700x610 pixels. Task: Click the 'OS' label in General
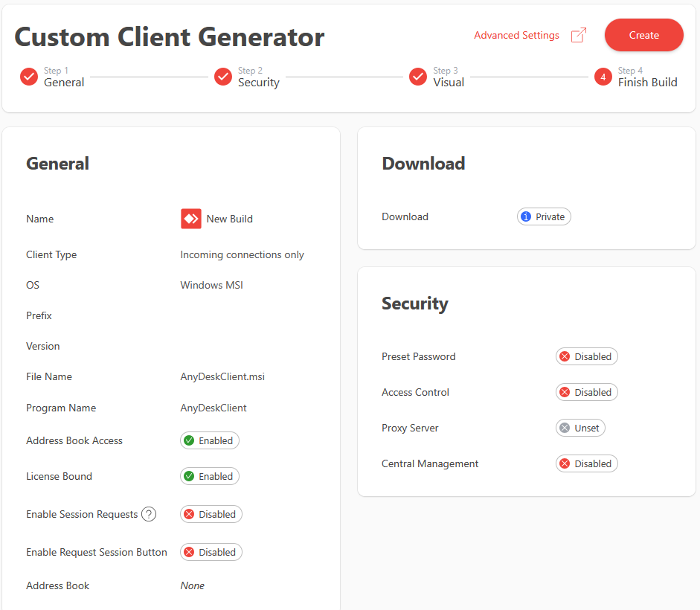pyautogui.click(x=33, y=285)
